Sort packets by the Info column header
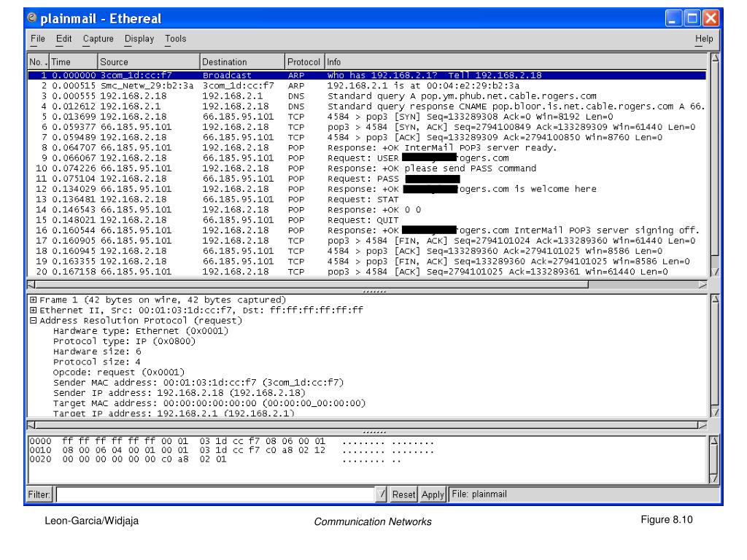The width and height of the screenshot is (747, 560). click(x=516, y=62)
